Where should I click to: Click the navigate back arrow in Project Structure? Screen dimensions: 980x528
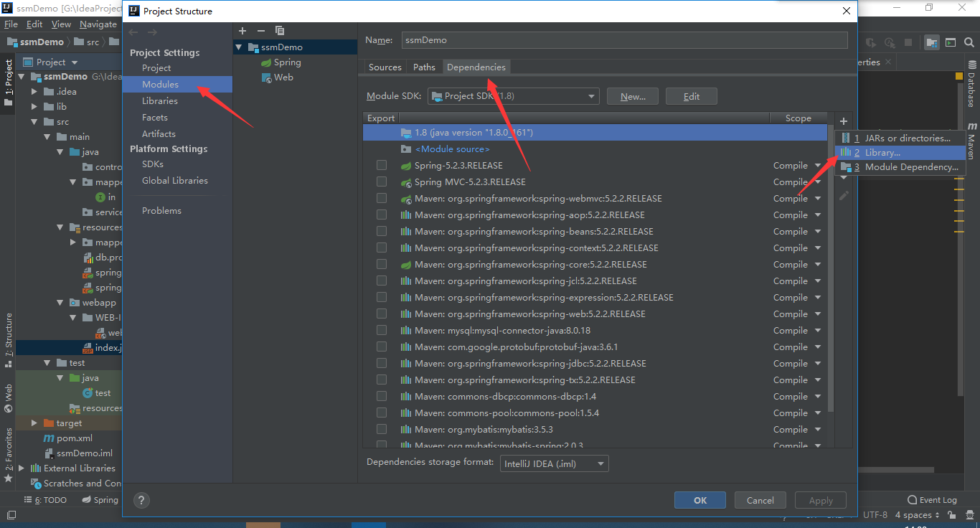[x=133, y=32]
